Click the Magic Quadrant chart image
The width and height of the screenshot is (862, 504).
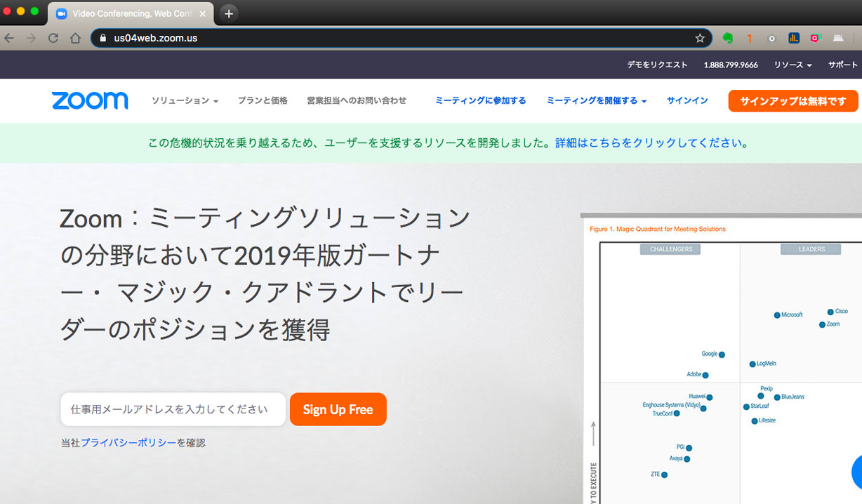[x=722, y=359]
